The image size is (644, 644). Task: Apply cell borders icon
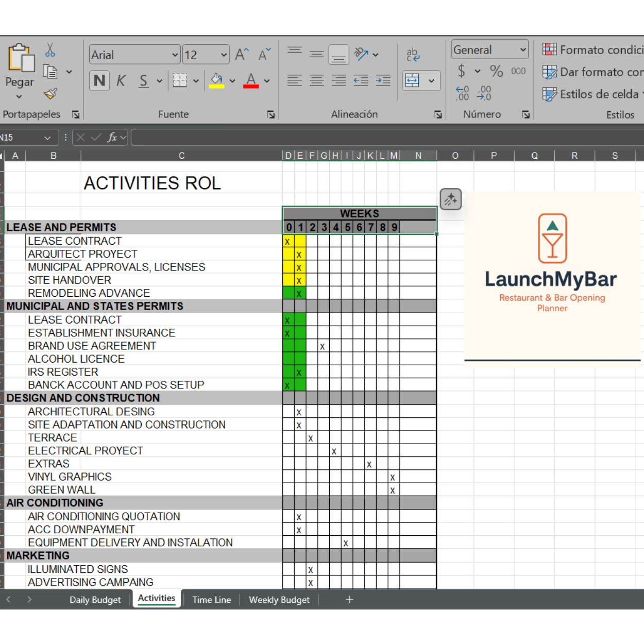pyautogui.click(x=180, y=81)
